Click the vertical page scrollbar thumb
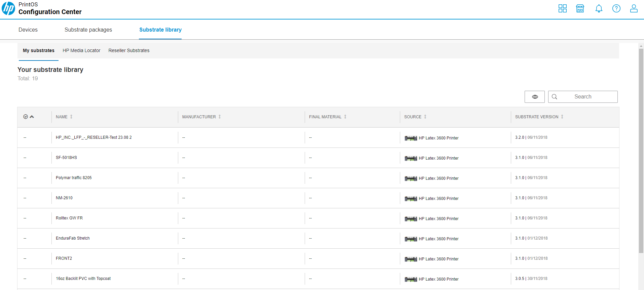 (x=641, y=151)
